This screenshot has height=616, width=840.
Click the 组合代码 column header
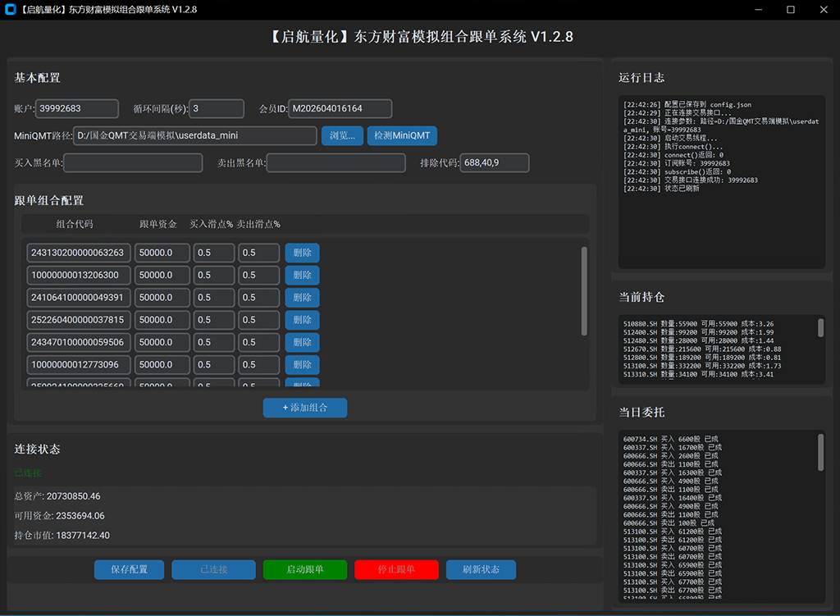point(75,225)
